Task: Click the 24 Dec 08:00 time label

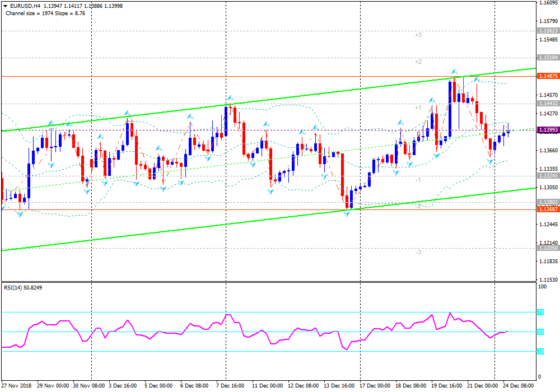Action: pos(518,386)
